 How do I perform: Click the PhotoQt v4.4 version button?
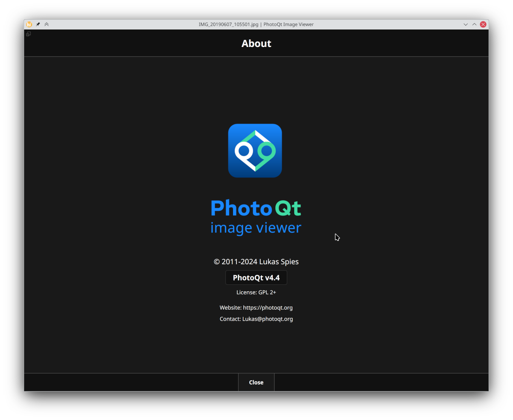click(x=256, y=278)
